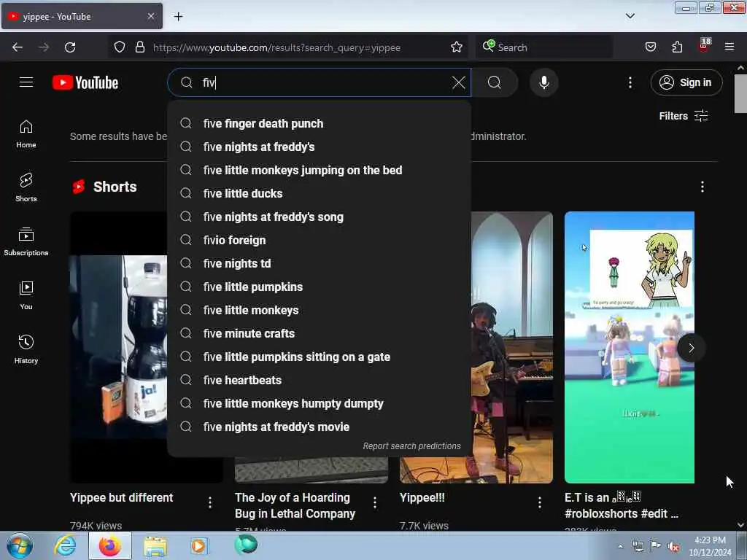
Task: Open the Yippee but different title
Action: click(x=122, y=497)
